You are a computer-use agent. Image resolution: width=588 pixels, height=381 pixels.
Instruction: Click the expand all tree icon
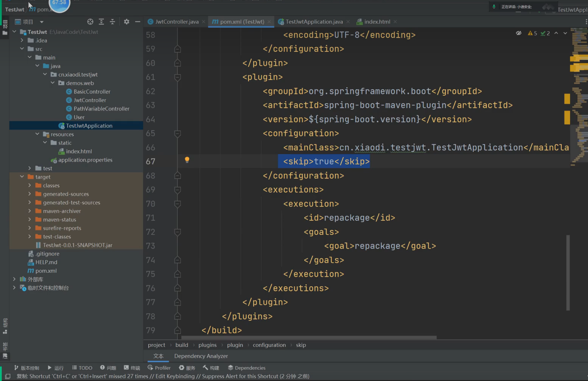(101, 22)
